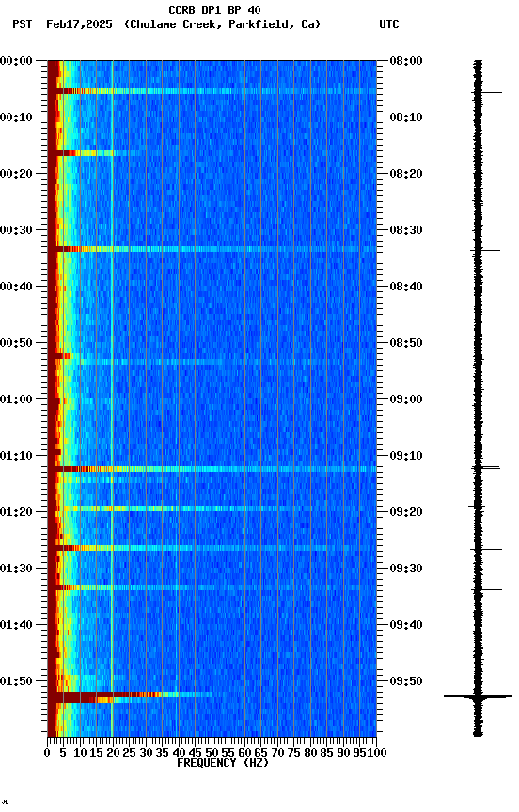Click the UTC time label "09:50"
The image size is (519, 812).
click(x=406, y=682)
